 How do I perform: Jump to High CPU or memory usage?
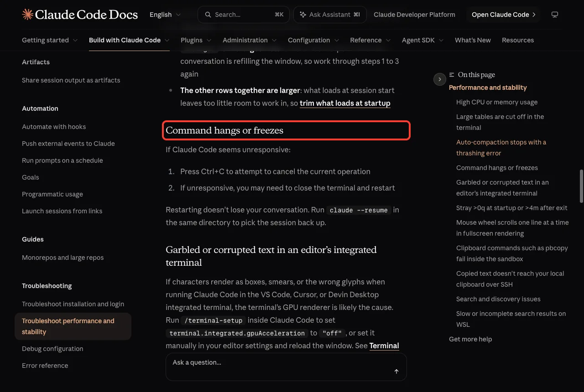pos(497,102)
